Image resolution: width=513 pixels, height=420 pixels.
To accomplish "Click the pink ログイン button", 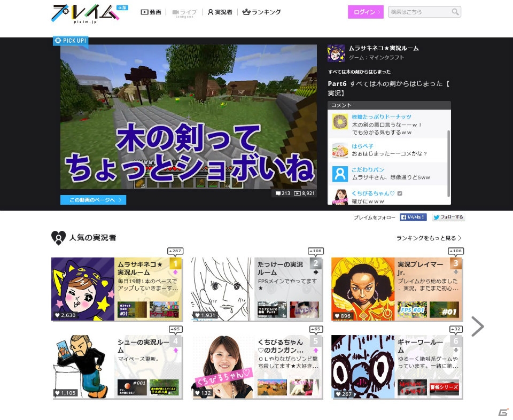I will [366, 12].
